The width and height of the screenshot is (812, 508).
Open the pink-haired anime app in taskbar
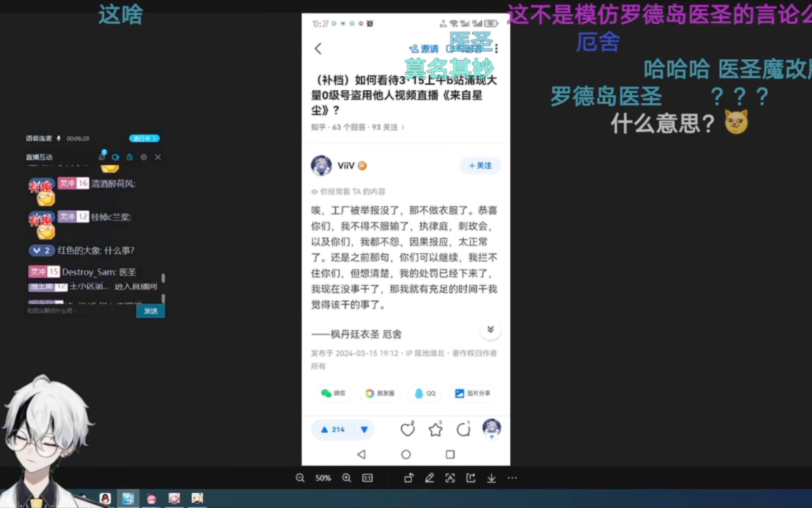coord(174,499)
